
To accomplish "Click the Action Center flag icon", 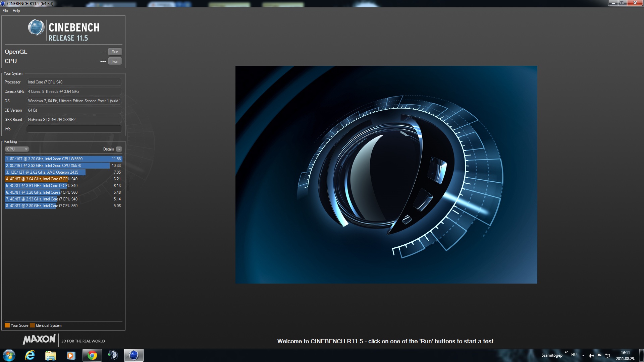I will pyautogui.click(x=599, y=356).
